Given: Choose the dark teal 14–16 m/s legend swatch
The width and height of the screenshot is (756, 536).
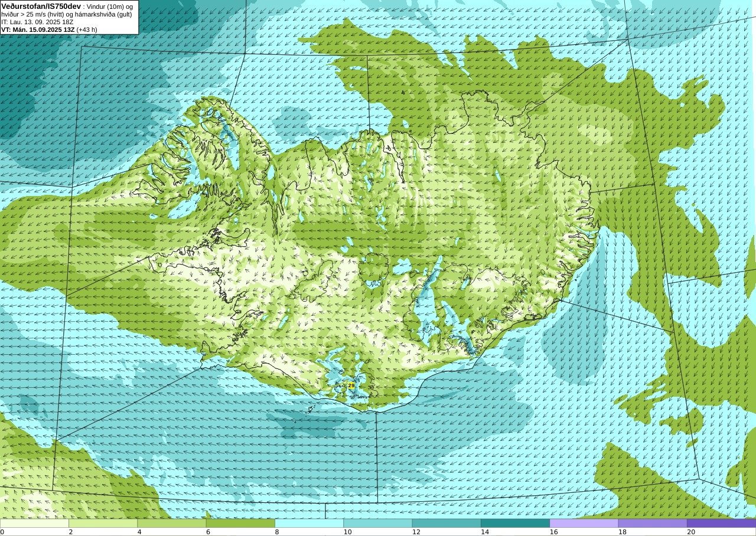Looking at the screenshot, I should 515,523.
